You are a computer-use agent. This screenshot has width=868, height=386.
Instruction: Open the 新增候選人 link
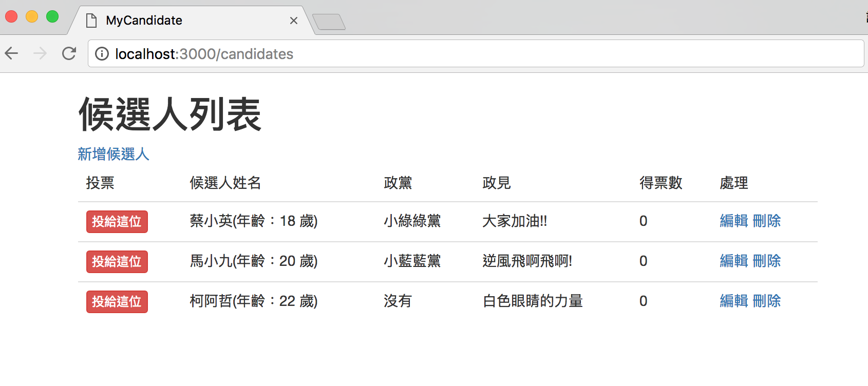(114, 154)
